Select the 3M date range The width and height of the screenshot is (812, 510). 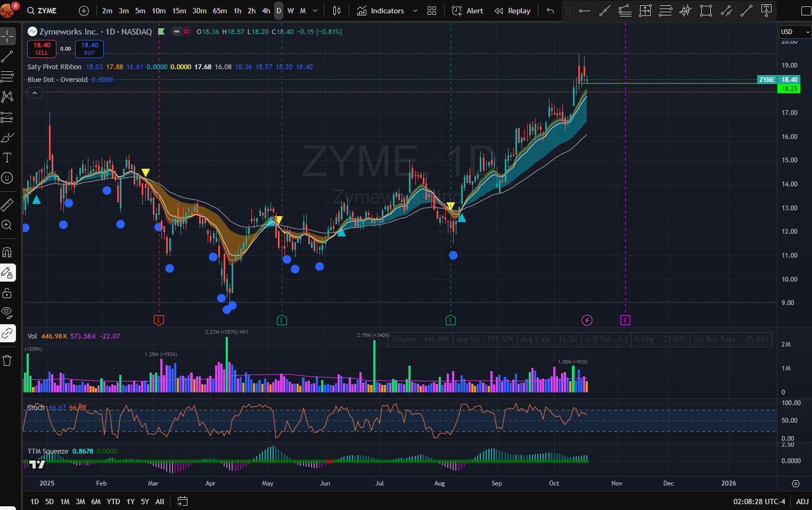80,501
